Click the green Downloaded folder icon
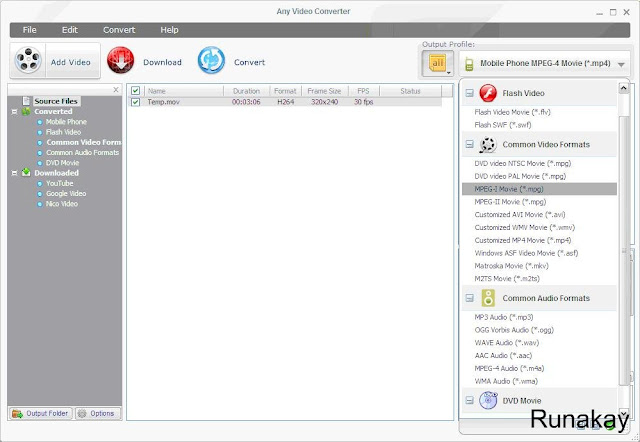This screenshot has width=640, height=442. coord(26,172)
